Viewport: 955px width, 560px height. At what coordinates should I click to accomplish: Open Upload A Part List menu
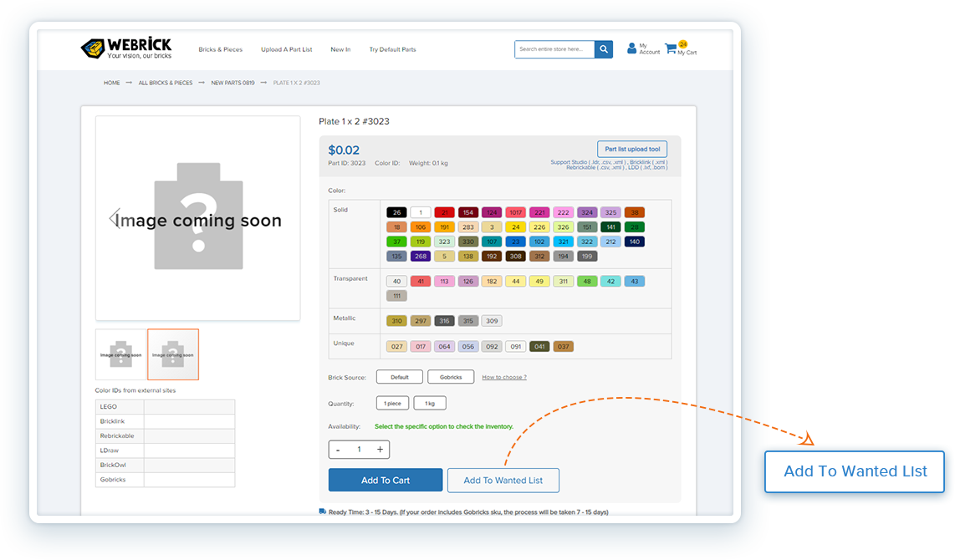pos(286,49)
